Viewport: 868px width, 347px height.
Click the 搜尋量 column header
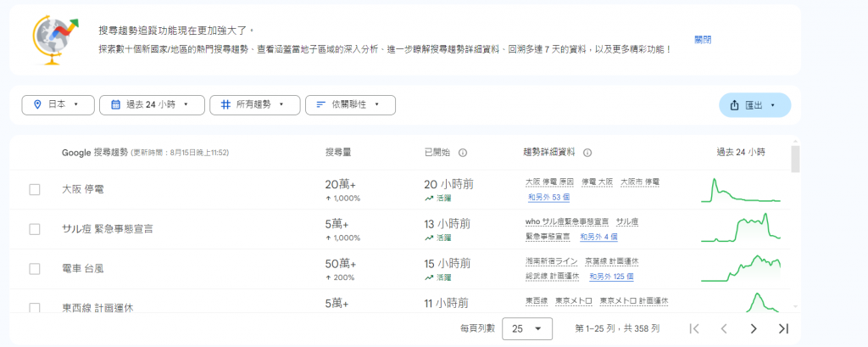337,153
